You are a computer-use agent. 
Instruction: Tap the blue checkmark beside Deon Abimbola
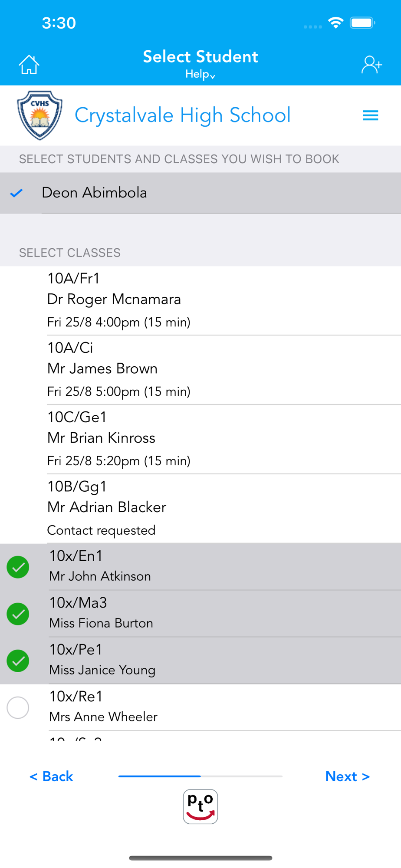click(x=16, y=193)
